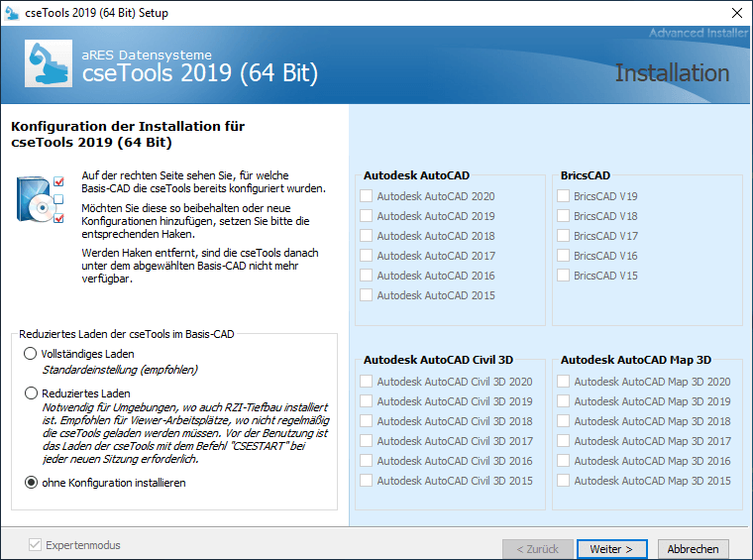Check the Autodesk AutoCAD 2017 option
Screen dimensions: 753x560
(367, 256)
